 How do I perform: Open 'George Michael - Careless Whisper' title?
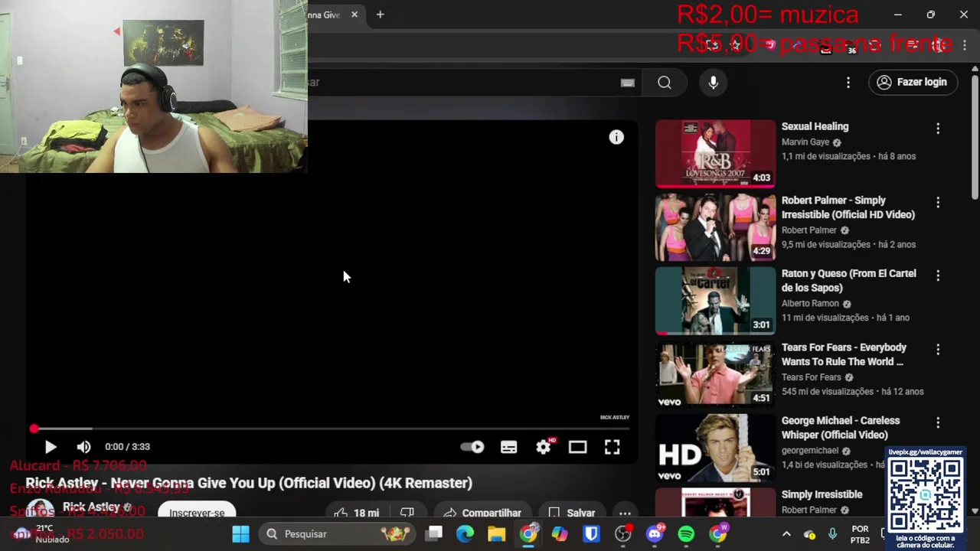coord(841,428)
